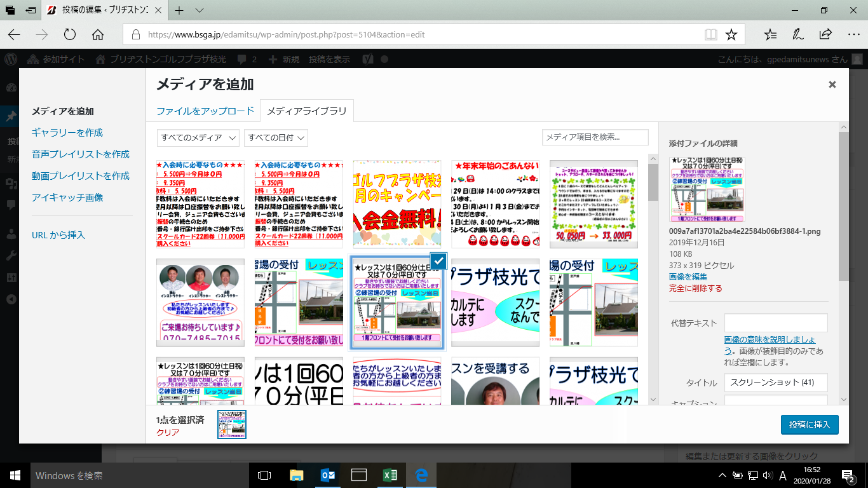This screenshot has width=868, height=488.
Task: Open the すべての日付 filter dropdown
Action: 276,138
